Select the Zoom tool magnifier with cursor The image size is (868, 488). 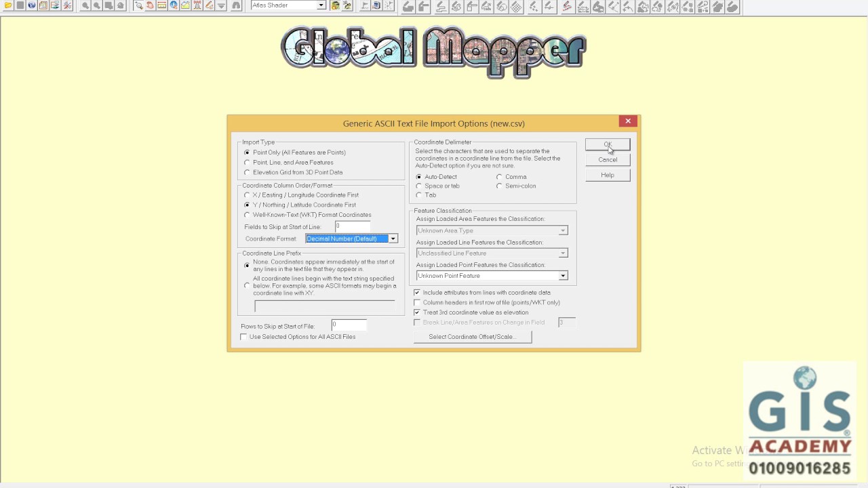(138, 5)
